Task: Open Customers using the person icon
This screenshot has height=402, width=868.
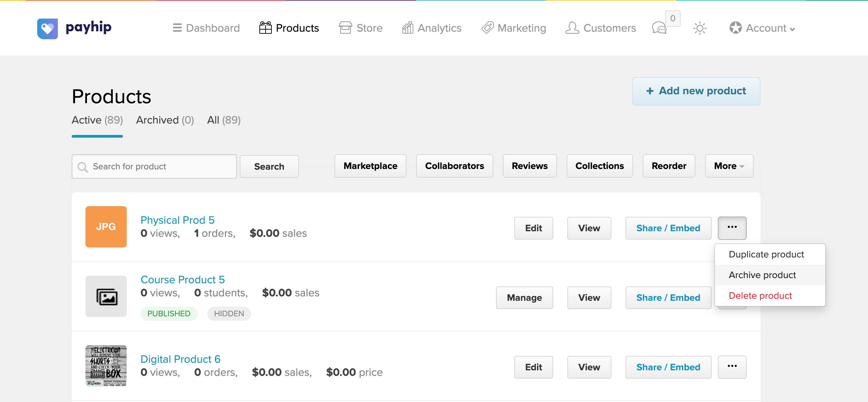Action: coord(572,28)
